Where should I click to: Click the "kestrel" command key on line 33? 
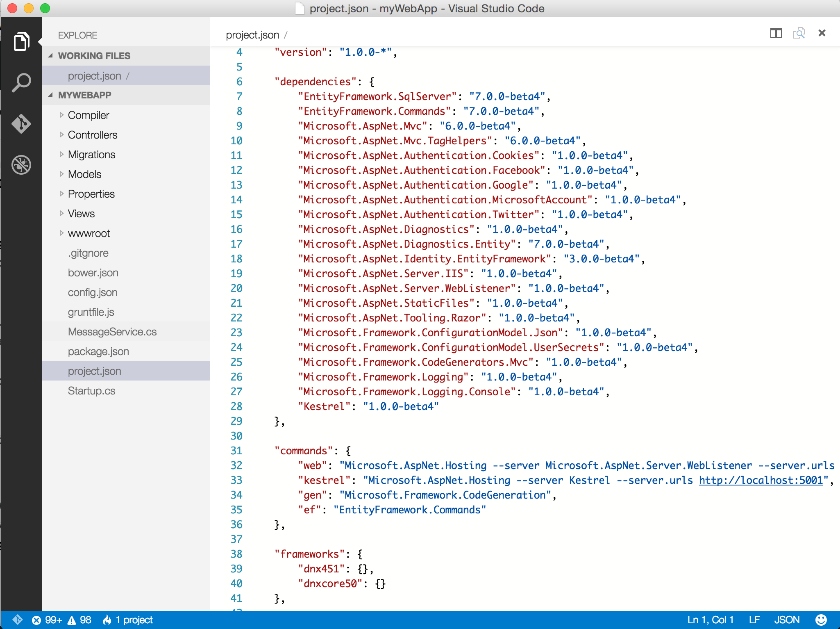[324, 480]
